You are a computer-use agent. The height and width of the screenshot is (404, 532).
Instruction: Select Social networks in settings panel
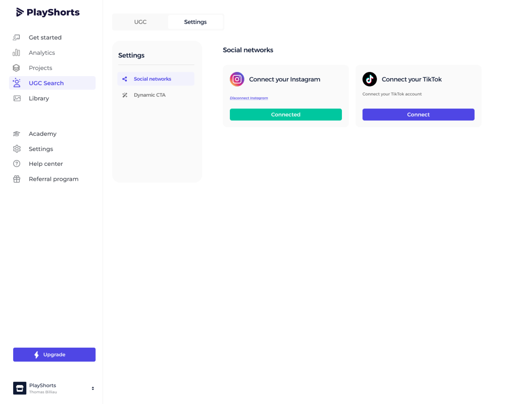pyautogui.click(x=152, y=79)
